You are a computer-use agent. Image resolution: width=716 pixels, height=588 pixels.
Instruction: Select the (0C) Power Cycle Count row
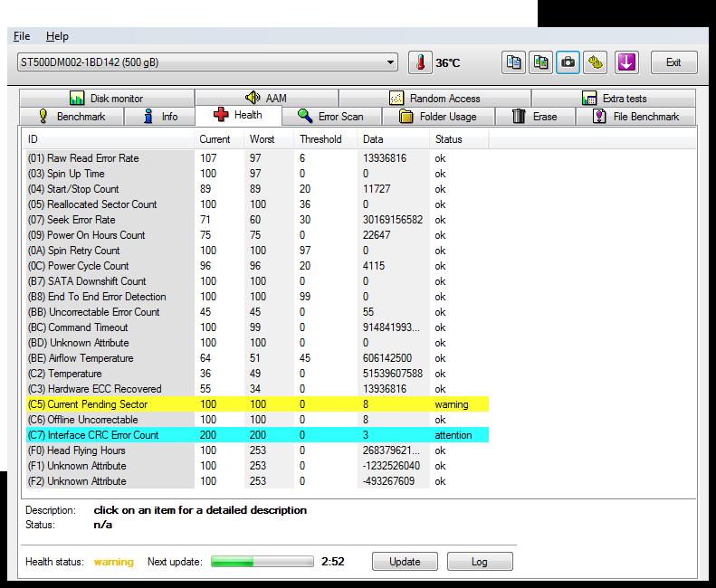pos(258,266)
